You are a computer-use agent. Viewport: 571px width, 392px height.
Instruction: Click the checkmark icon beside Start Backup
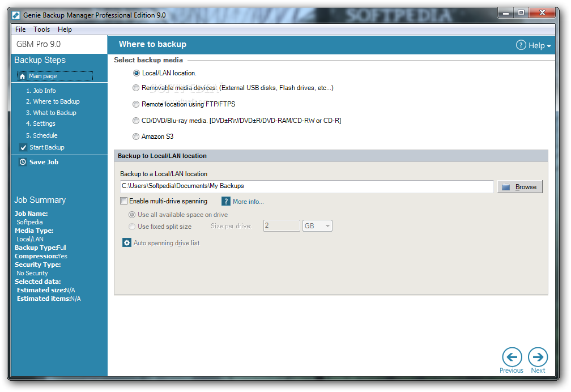pos(23,147)
